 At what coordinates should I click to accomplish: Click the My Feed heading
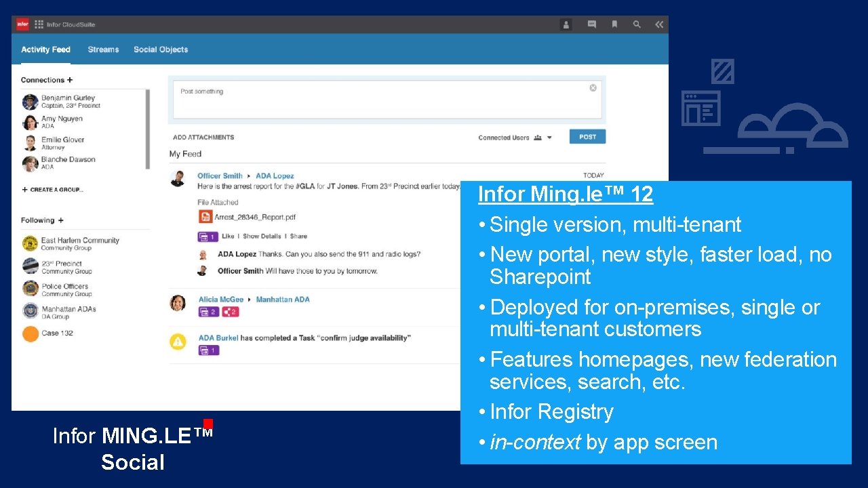pyautogui.click(x=185, y=154)
